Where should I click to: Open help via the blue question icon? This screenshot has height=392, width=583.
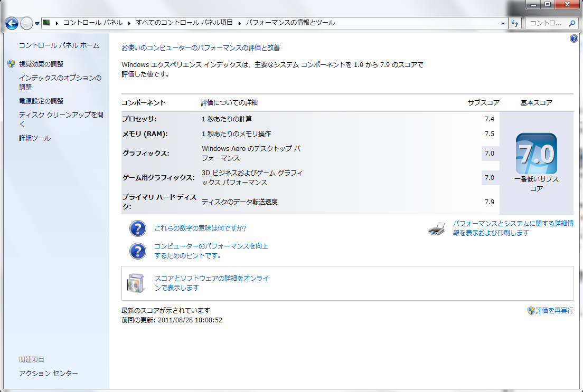(573, 39)
